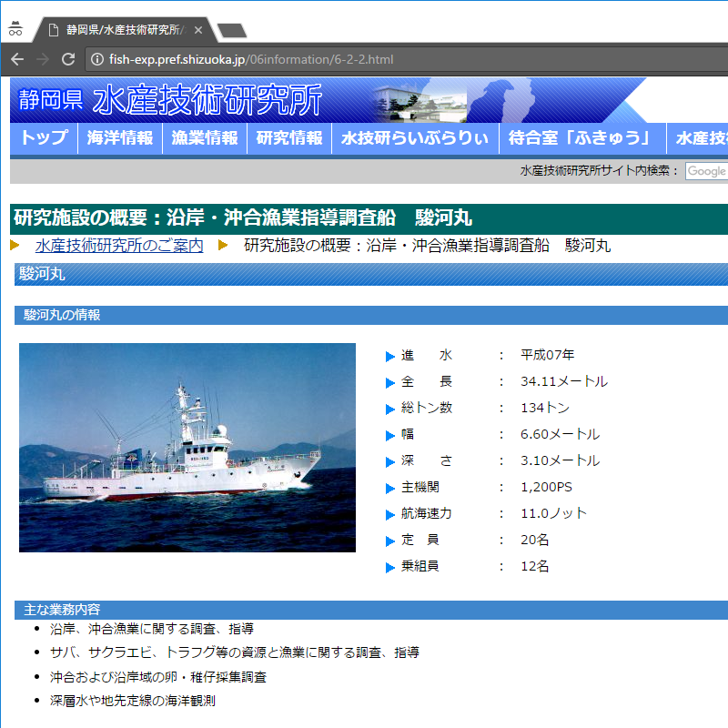Image resolution: width=728 pixels, height=728 pixels.
Task: Select the 漁業情報 navigation item
Action: (205, 138)
